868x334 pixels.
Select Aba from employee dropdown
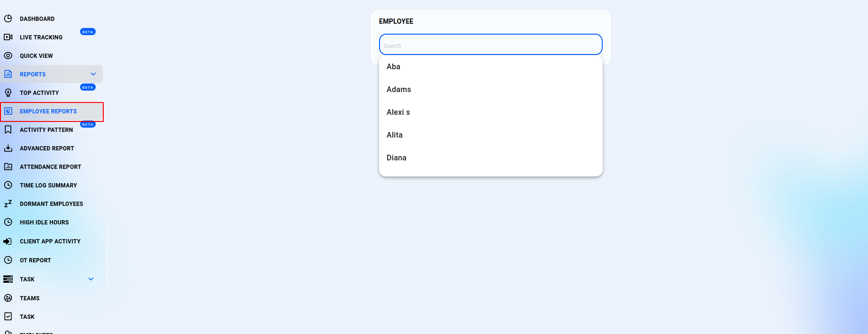coord(393,67)
